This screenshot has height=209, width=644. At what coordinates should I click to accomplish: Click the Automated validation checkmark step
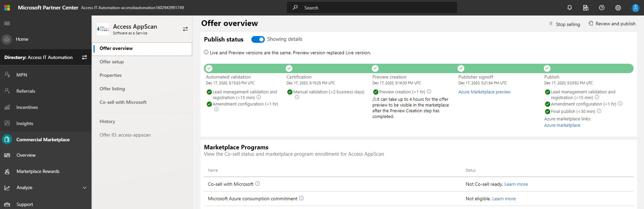(x=209, y=68)
